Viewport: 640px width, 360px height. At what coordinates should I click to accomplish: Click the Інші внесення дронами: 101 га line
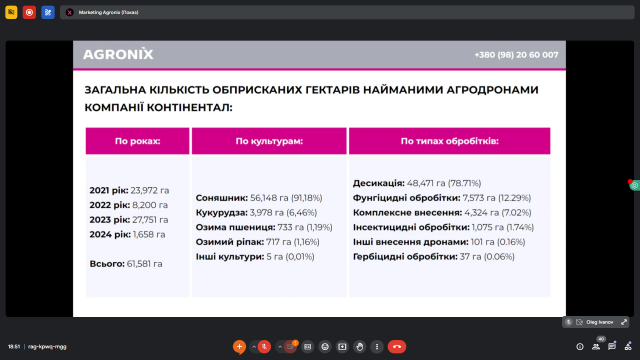(439, 242)
